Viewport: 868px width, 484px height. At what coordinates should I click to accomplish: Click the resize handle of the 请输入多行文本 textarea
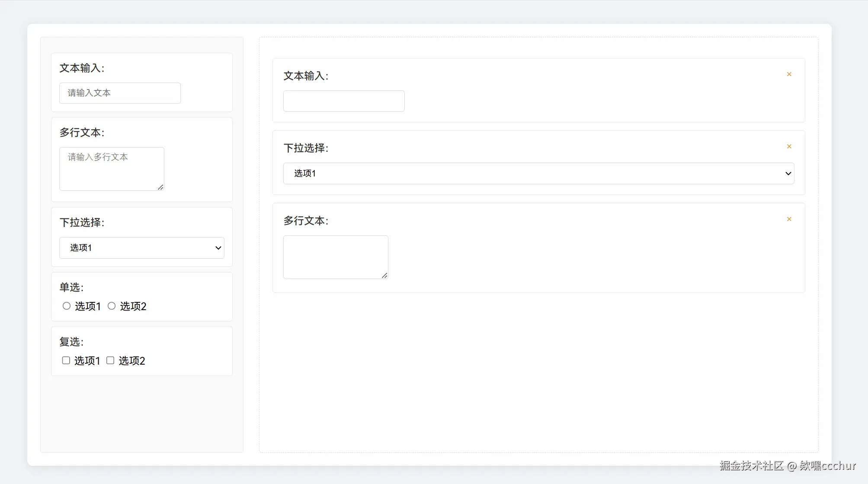tap(160, 188)
